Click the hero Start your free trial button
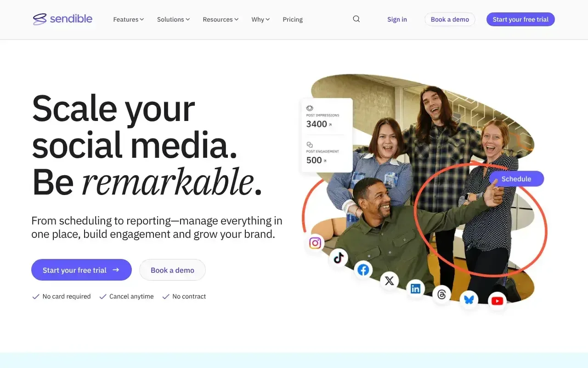This screenshot has width=588, height=368. coord(81,270)
